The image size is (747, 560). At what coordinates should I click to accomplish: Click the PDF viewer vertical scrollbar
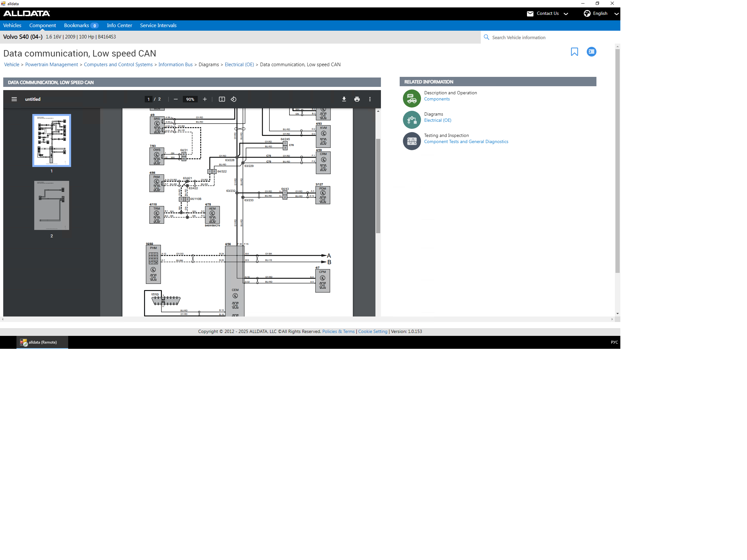pos(378,186)
